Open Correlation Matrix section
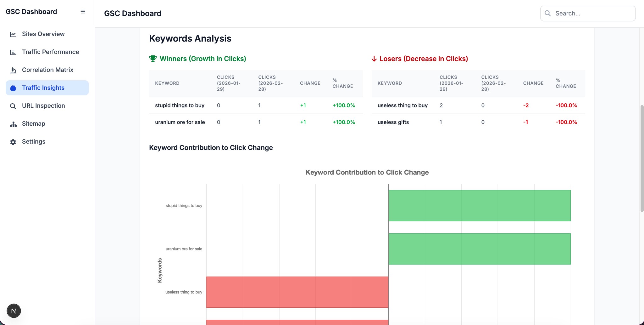Screen dimensions: 644x325 tap(47, 70)
